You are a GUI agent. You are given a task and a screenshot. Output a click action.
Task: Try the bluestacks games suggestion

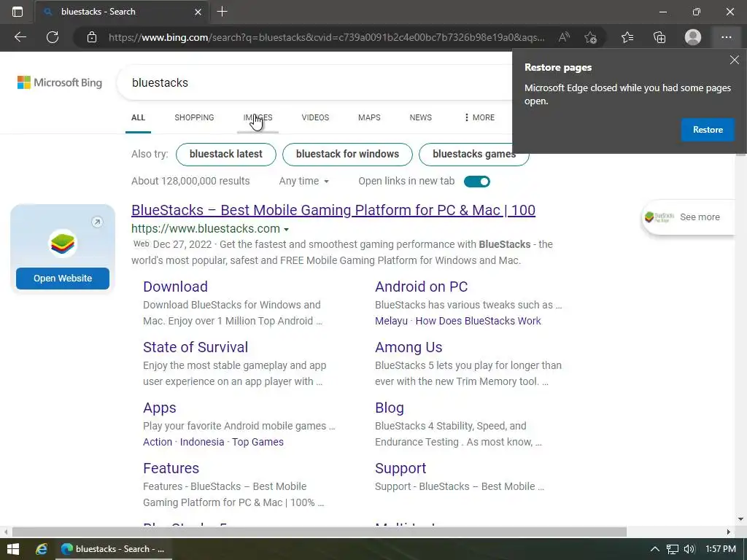[x=473, y=155]
